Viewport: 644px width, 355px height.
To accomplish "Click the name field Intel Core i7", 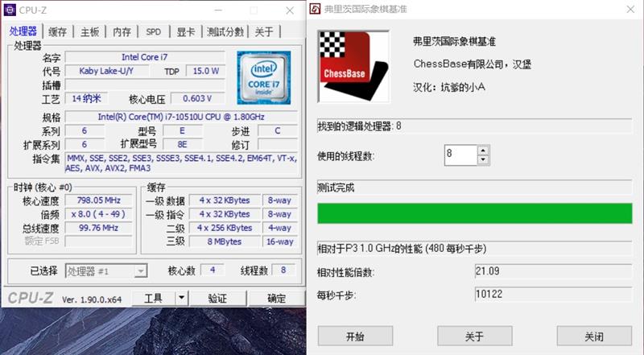I will point(145,57).
